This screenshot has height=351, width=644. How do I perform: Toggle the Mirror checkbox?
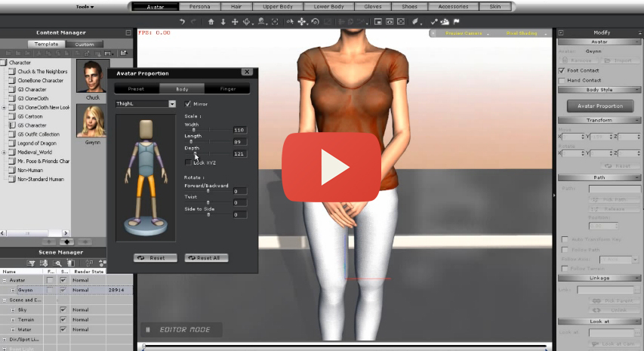tap(188, 103)
